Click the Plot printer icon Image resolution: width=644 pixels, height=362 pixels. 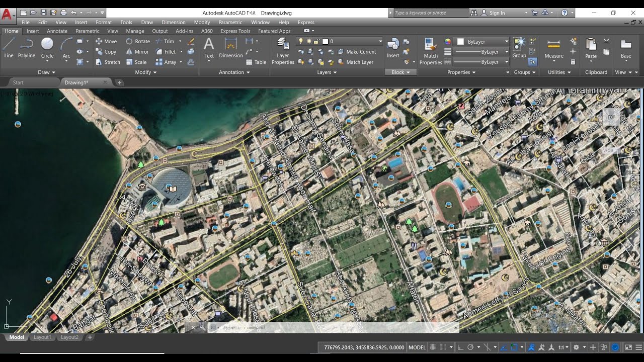[x=63, y=13]
